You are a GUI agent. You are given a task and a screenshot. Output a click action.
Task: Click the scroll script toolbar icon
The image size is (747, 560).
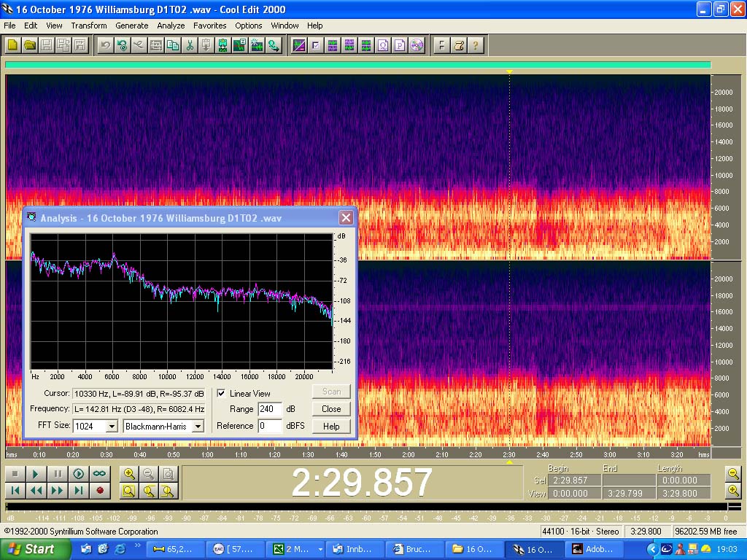point(459,45)
